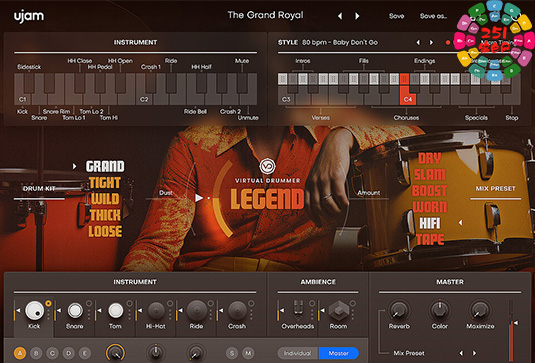The image size is (535, 363).
Task: Choose the HIFI mix preset
Action: tap(430, 223)
